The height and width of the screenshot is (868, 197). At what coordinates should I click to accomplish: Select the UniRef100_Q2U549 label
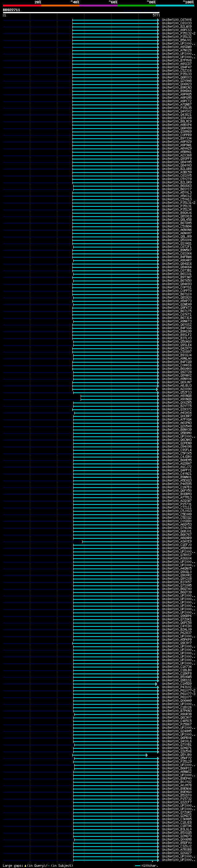coord(176,426)
